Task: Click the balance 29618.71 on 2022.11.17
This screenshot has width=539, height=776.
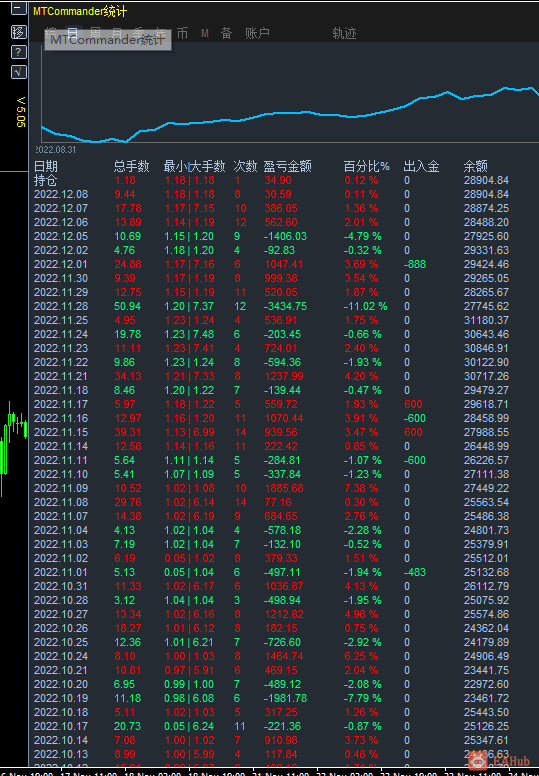Action: 486,404
